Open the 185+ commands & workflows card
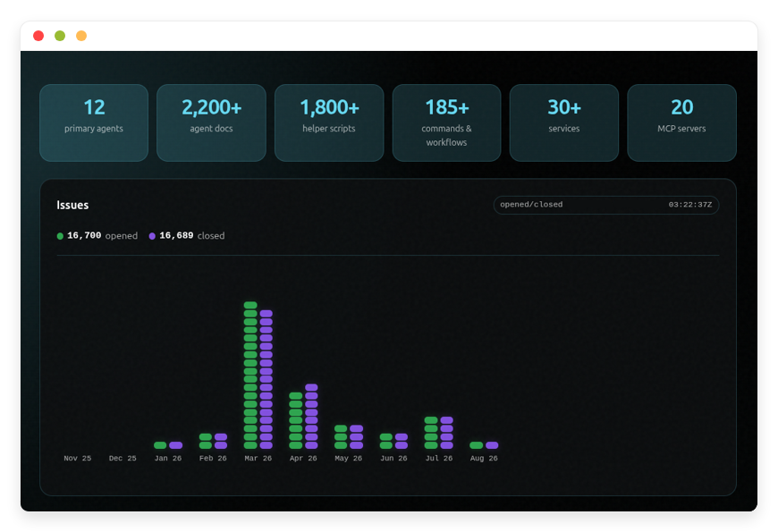Screen dimensions: 778x532 pyautogui.click(x=446, y=122)
